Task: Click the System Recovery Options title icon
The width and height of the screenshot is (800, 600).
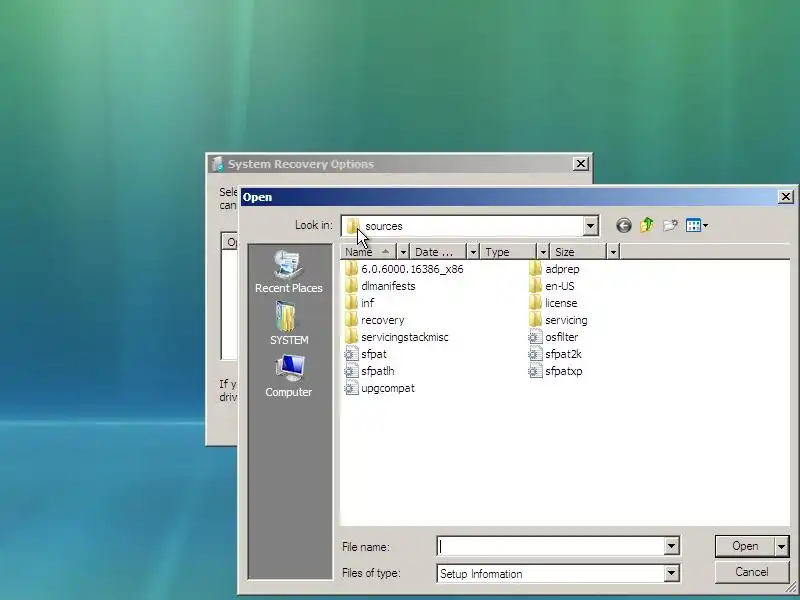Action: pos(218,164)
